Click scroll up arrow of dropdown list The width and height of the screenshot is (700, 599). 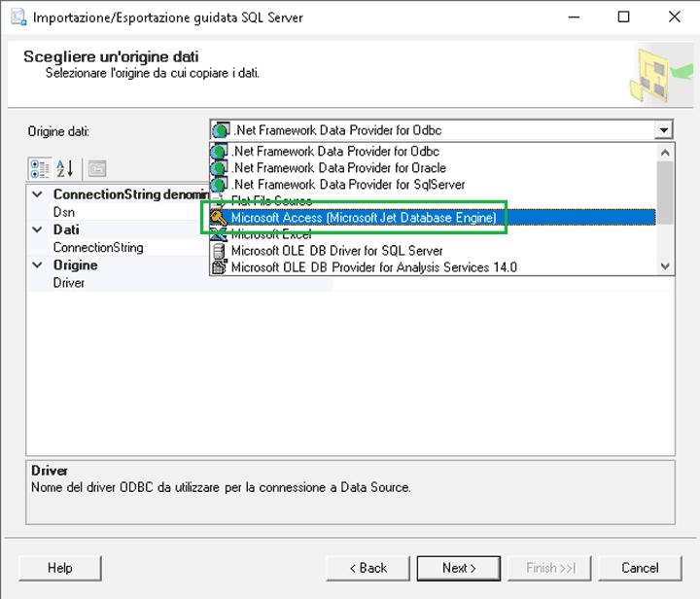[665, 153]
